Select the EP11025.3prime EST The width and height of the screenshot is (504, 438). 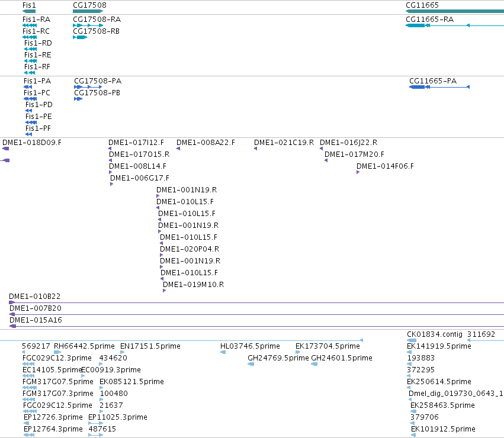coord(118,418)
